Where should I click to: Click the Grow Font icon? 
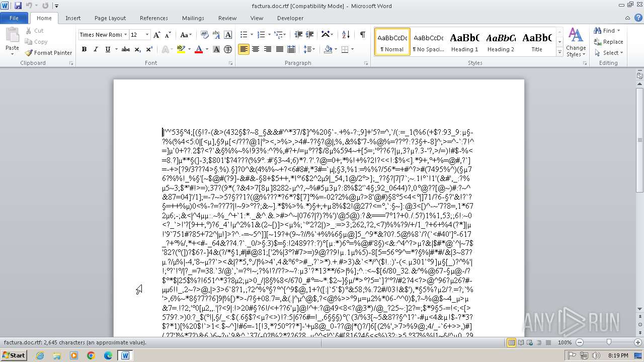tap(157, 35)
